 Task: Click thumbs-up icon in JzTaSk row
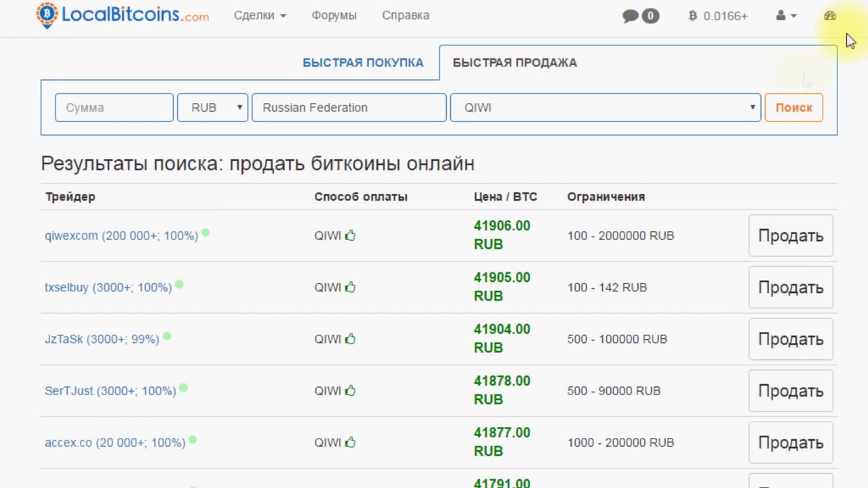click(350, 339)
